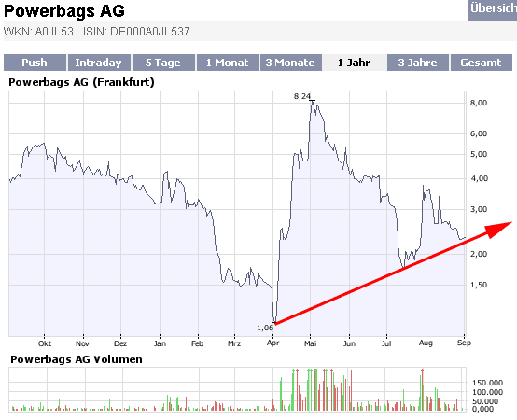Select the active 1 Jahr tab

tap(354, 63)
